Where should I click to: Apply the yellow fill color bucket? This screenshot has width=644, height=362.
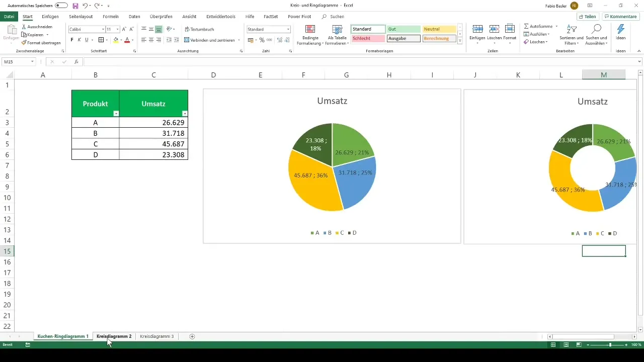[115, 40]
